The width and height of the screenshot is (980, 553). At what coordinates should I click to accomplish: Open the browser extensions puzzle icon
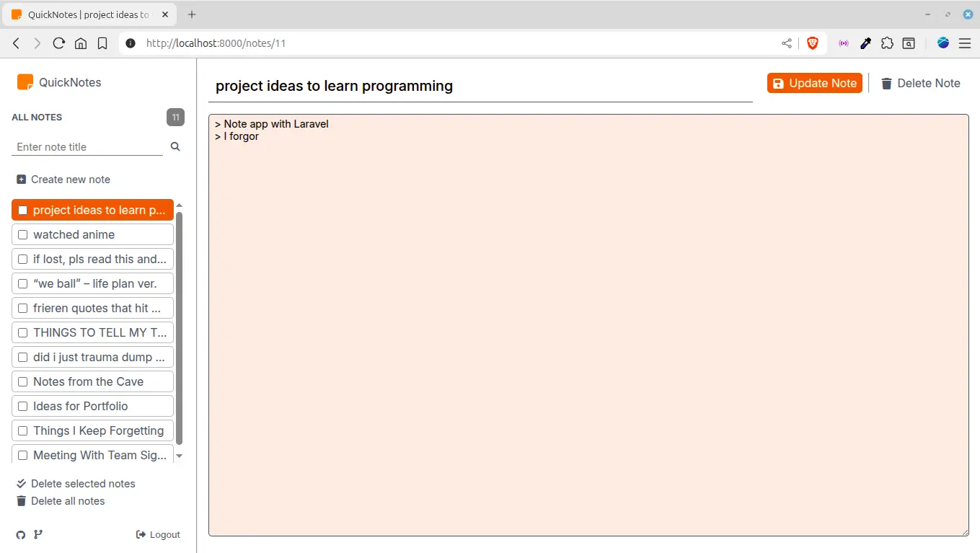pos(887,43)
